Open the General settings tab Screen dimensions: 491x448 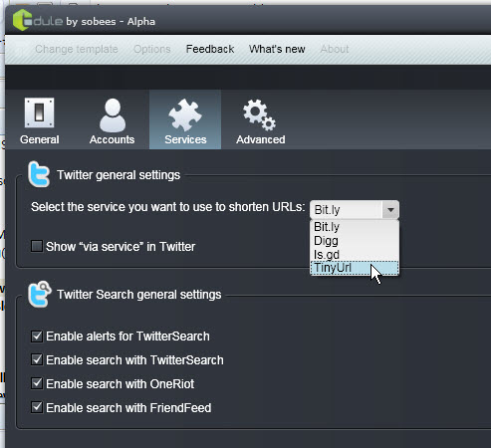click(x=40, y=120)
